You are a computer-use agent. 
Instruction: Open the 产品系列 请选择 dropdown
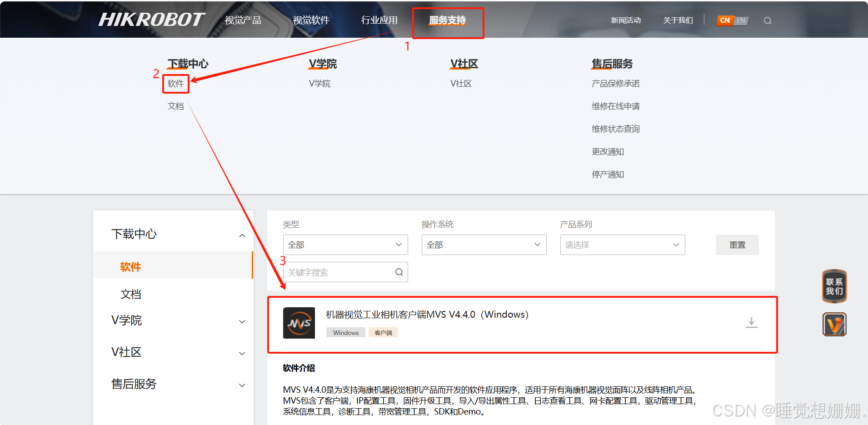[623, 245]
